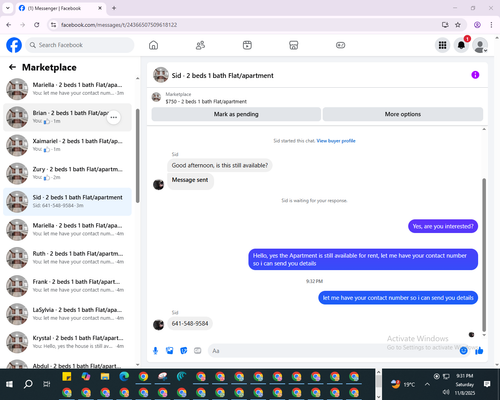The image size is (500, 400).
Task: Send a thumbs-up like
Action: [479, 351]
